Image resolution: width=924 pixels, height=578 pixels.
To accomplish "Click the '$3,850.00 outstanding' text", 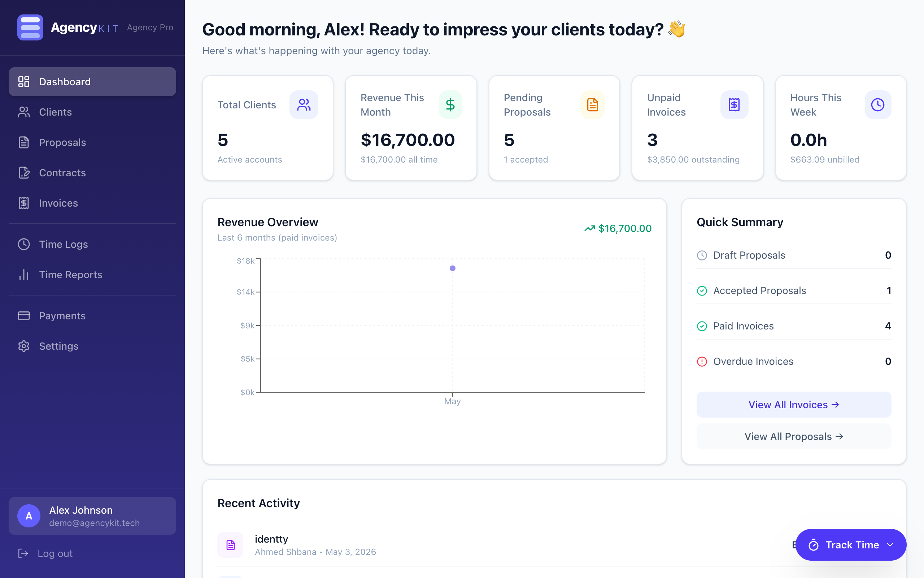I will pyautogui.click(x=693, y=159).
